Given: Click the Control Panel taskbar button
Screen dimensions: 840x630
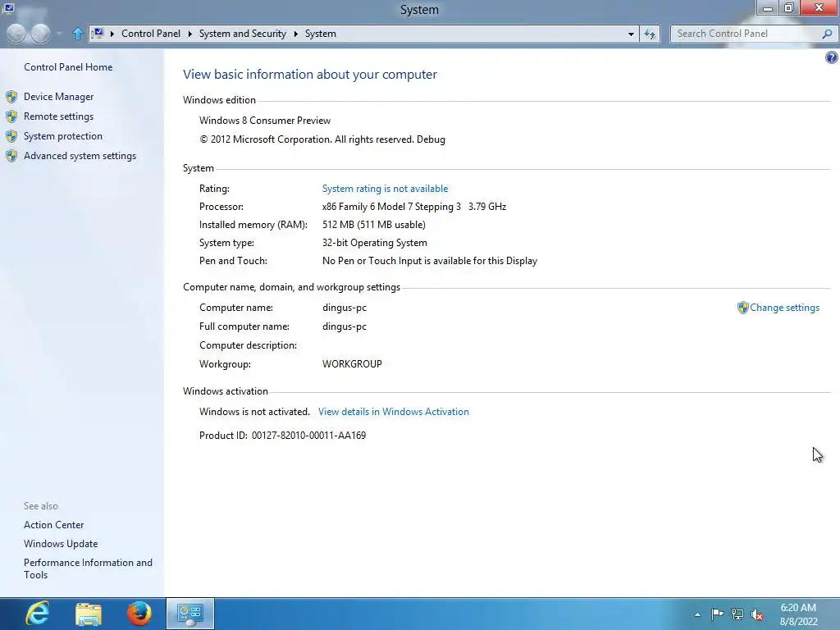Looking at the screenshot, I should point(190,614).
